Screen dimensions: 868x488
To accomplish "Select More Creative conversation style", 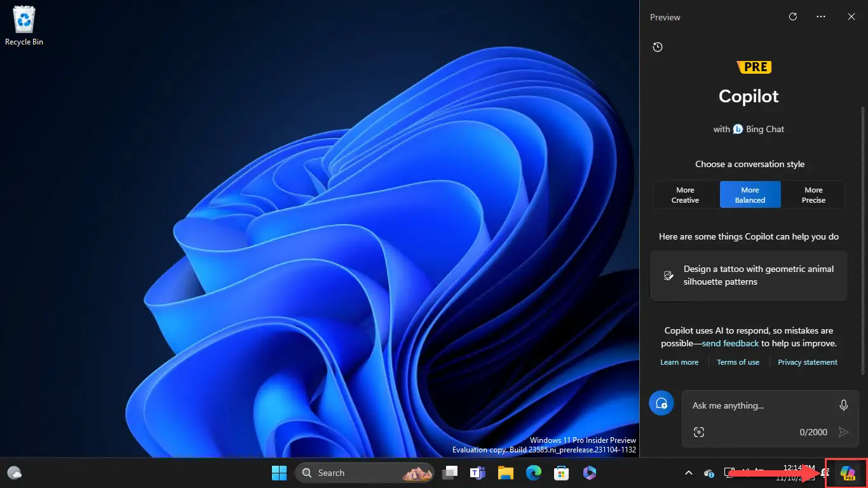I will 685,195.
